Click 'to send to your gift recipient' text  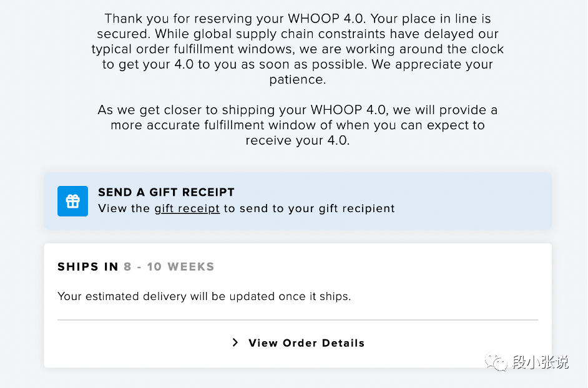[x=309, y=208]
